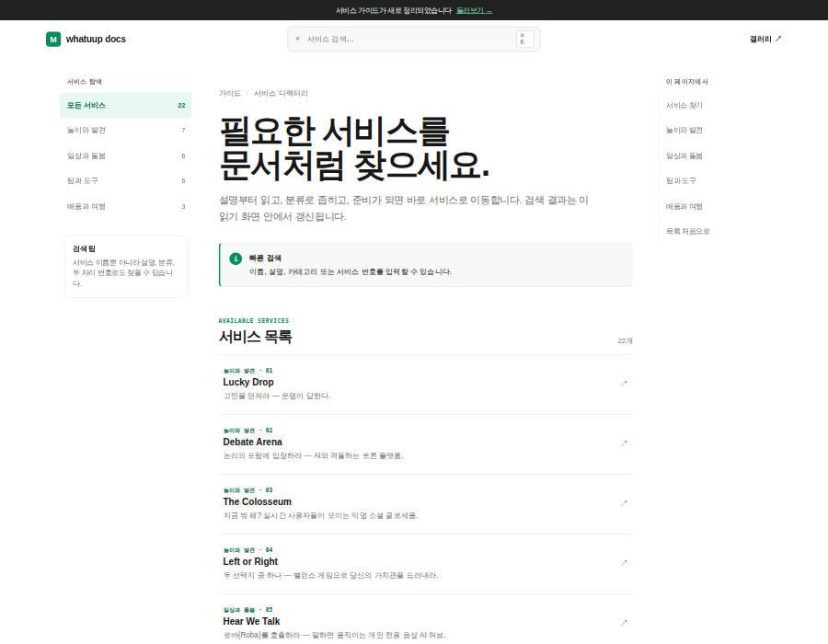
Task: Click the ⌘K shortcut badge
Action: click(525, 39)
